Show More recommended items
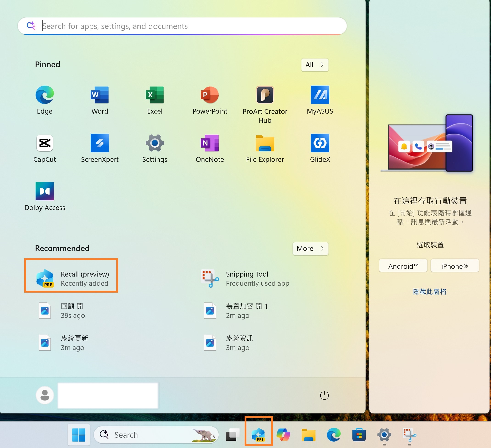491x448 pixels. click(310, 248)
